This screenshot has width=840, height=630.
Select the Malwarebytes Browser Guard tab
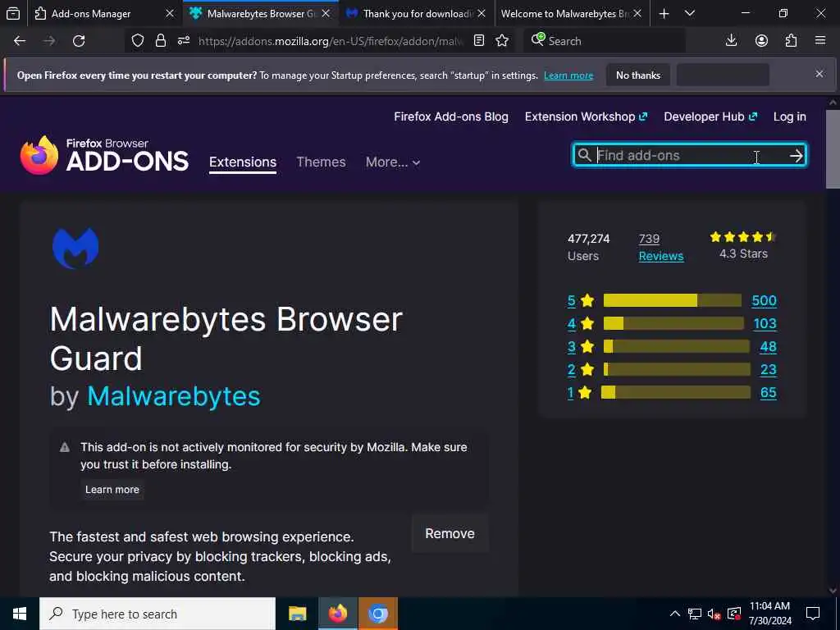(260, 13)
